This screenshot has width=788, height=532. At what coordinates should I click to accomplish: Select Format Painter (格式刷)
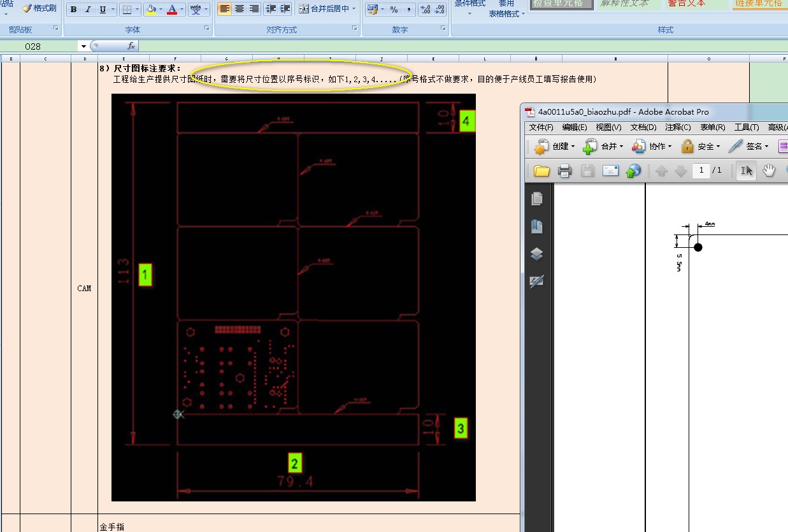point(39,8)
